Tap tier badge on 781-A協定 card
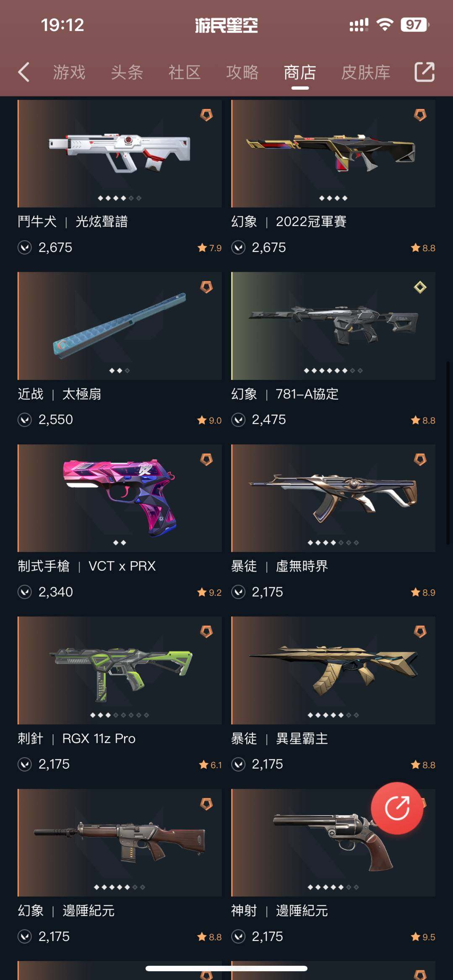The height and width of the screenshot is (980, 453). (x=420, y=287)
